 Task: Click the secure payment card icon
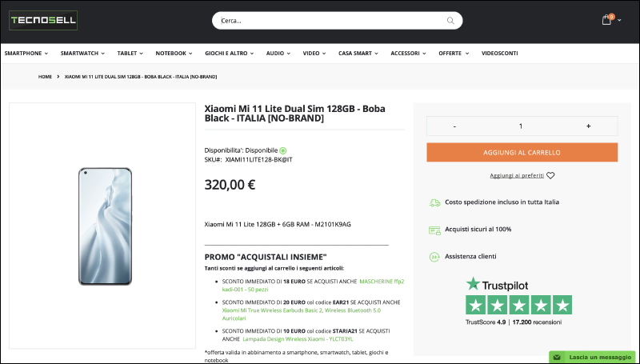coord(434,230)
